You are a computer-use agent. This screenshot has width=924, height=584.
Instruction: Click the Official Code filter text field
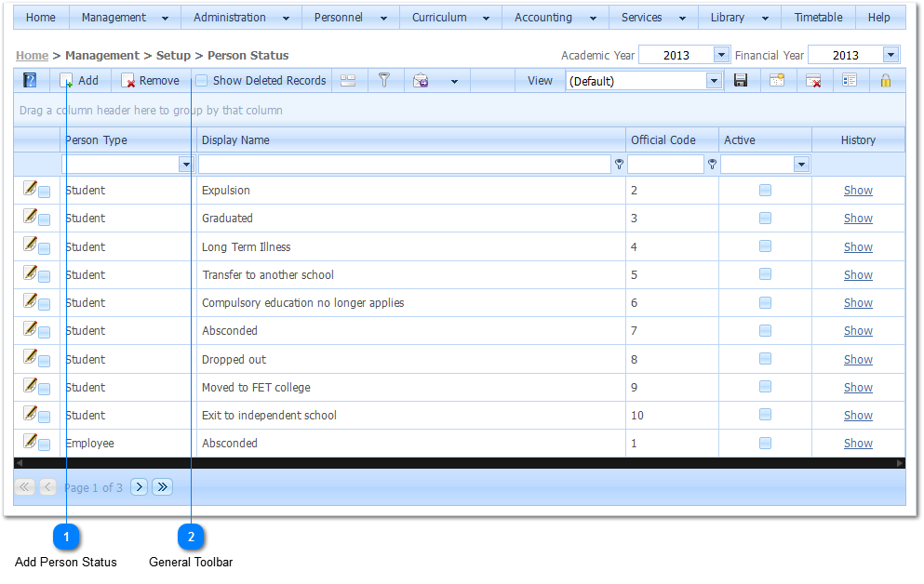coord(665,165)
